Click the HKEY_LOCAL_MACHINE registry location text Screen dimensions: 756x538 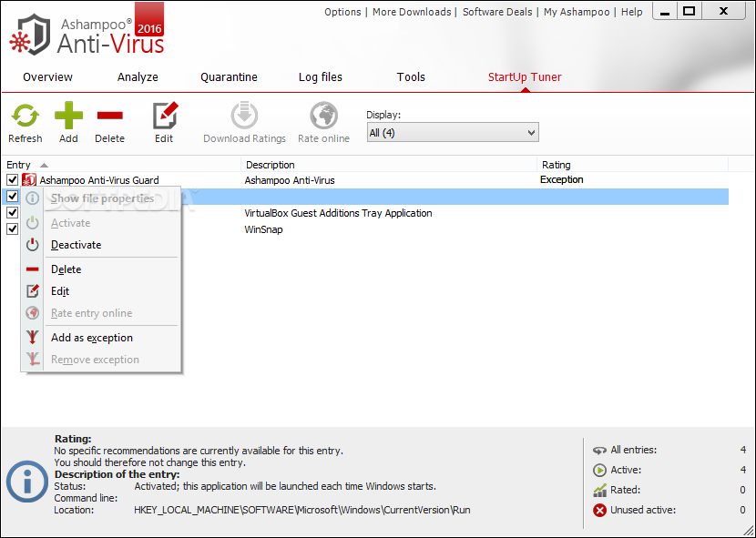coord(302,510)
